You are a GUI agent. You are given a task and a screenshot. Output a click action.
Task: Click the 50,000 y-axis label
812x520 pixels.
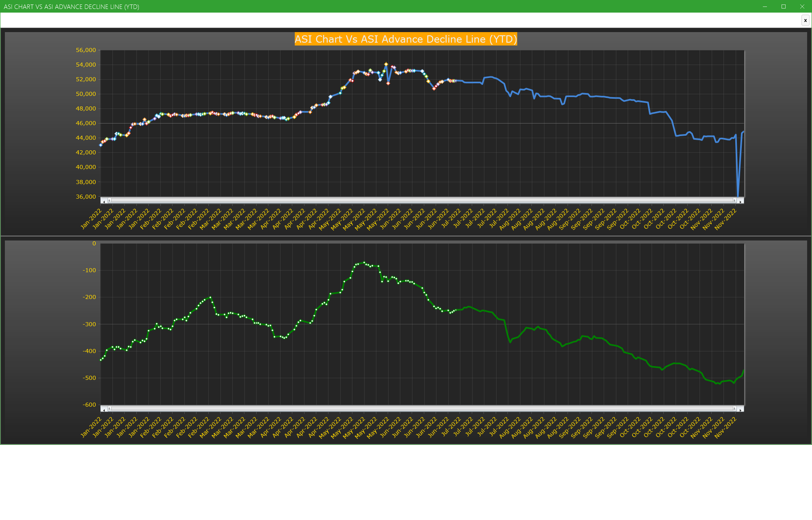point(86,94)
